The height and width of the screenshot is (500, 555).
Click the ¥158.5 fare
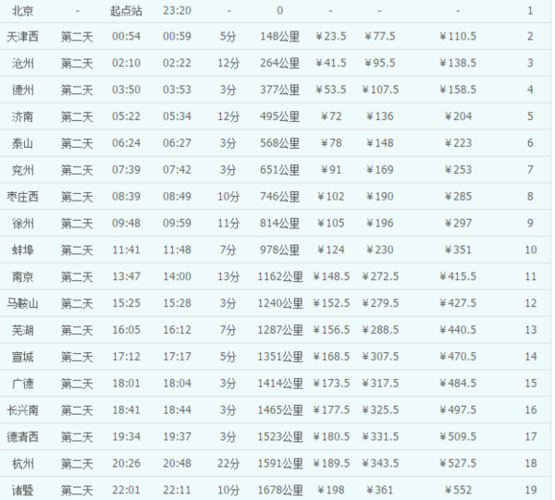point(458,90)
